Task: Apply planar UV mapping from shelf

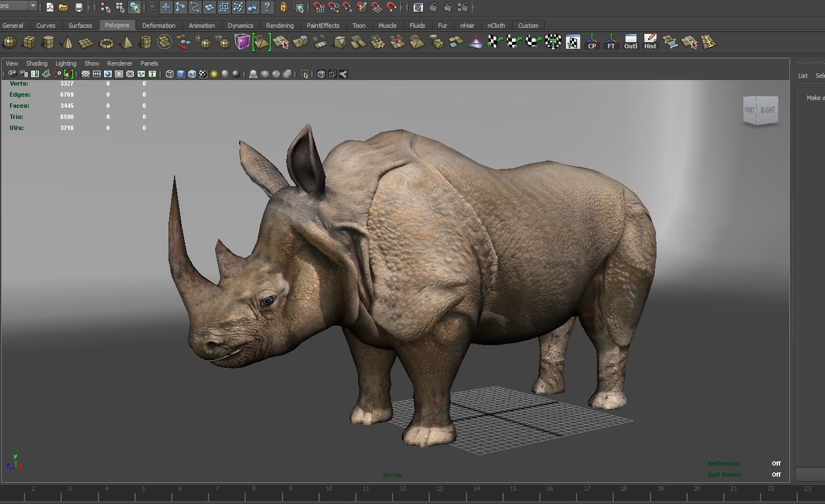Action: pyautogui.click(x=495, y=42)
